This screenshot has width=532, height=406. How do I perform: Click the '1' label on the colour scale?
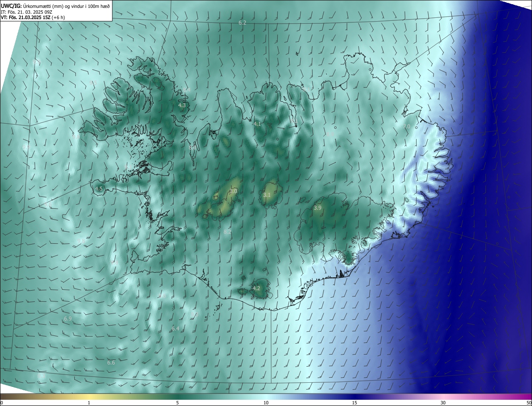click(89, 403)
